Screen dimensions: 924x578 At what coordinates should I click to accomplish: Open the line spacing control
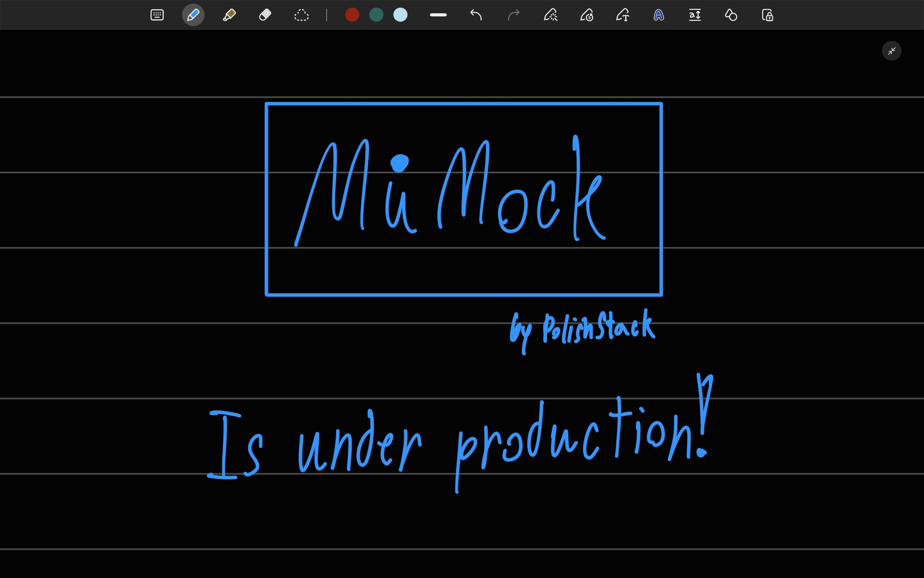coord(695,15)
